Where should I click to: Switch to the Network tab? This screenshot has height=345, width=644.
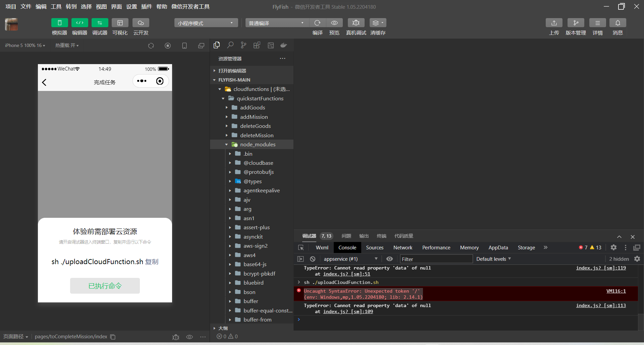coord(403,248)
